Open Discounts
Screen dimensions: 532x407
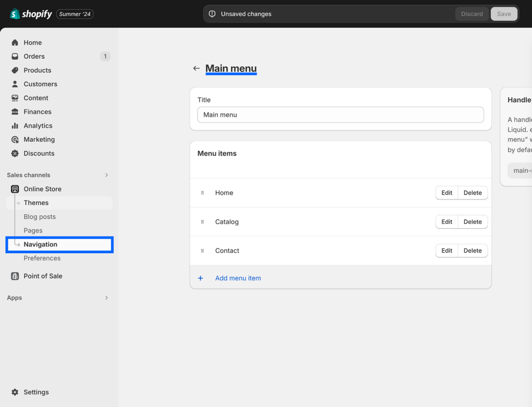coord(39,153)
